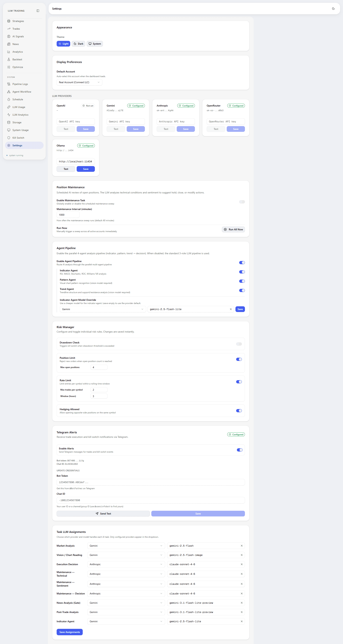Viewport: 343px width, 644px height.
Task: Click the Settings gear icon in sidebar
Action: (9, 146)
